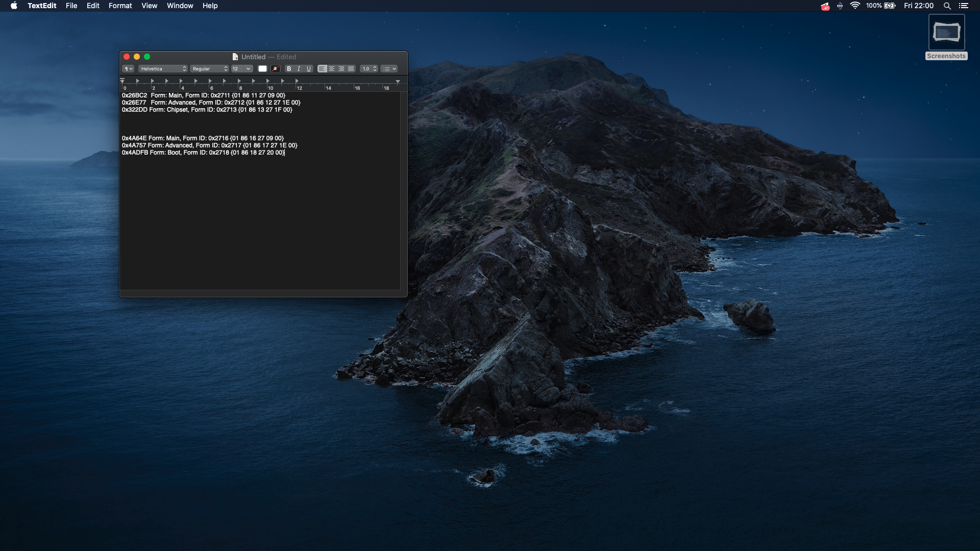The image size is (980, 551).
Task: Click line starting 0x26E77 Form: Advanced
Action: point(211,103)
